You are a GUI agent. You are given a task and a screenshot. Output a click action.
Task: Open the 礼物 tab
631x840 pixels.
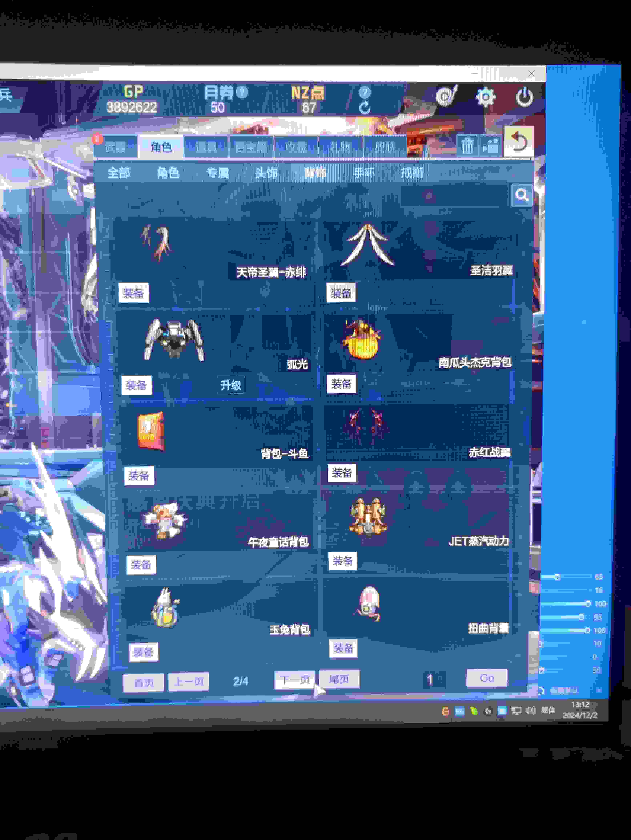[341, 147]
